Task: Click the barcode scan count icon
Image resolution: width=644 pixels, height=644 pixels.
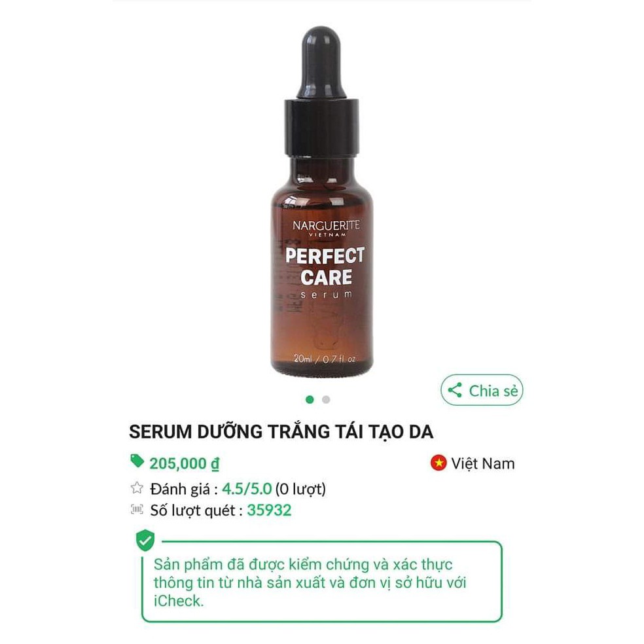Action: coord(137,509)
